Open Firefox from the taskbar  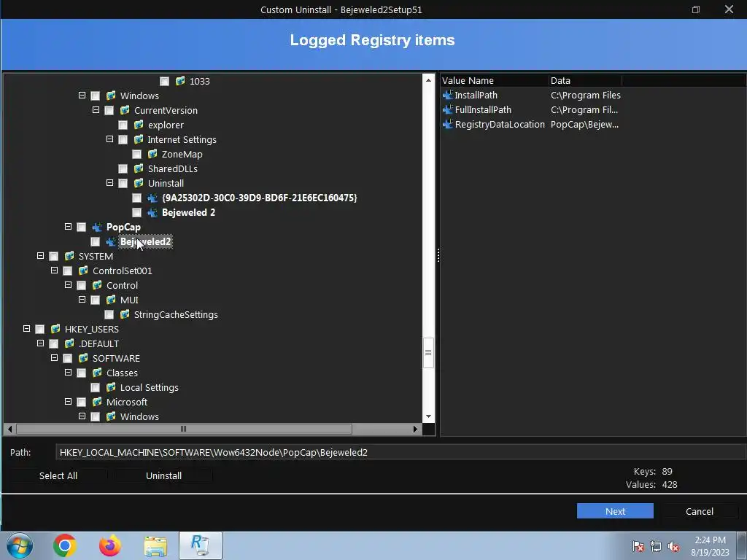point(110,545)
